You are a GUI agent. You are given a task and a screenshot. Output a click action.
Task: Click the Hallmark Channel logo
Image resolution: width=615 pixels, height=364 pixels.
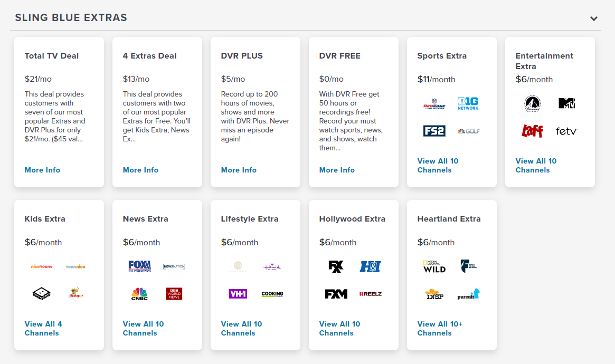[x=272, y=267]
